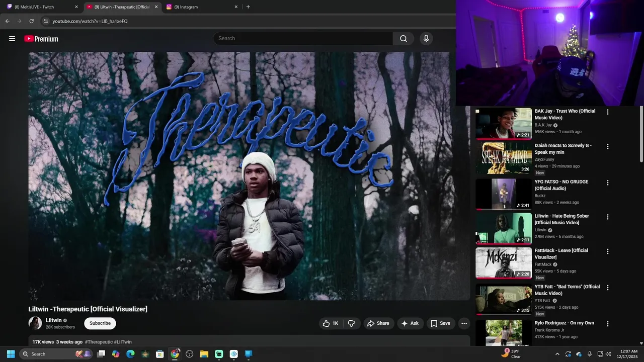Subscribe to Liltwin channel
Viewport: 644px width, 362px height.
100,323
